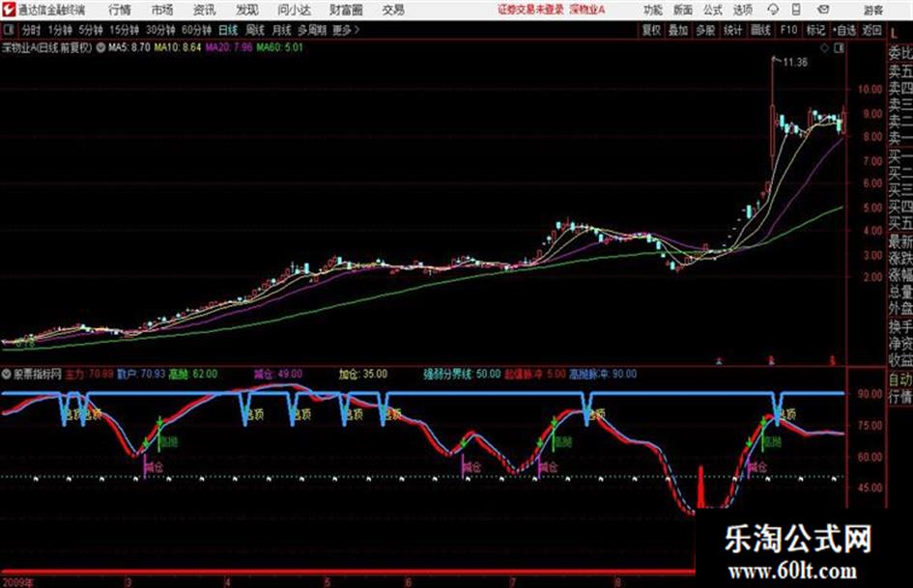Click the 复权 toolbar button

click(651, 30)
